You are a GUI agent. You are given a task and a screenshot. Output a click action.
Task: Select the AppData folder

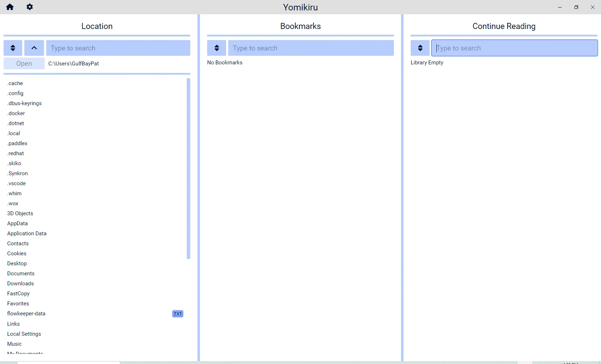point(17,223)
